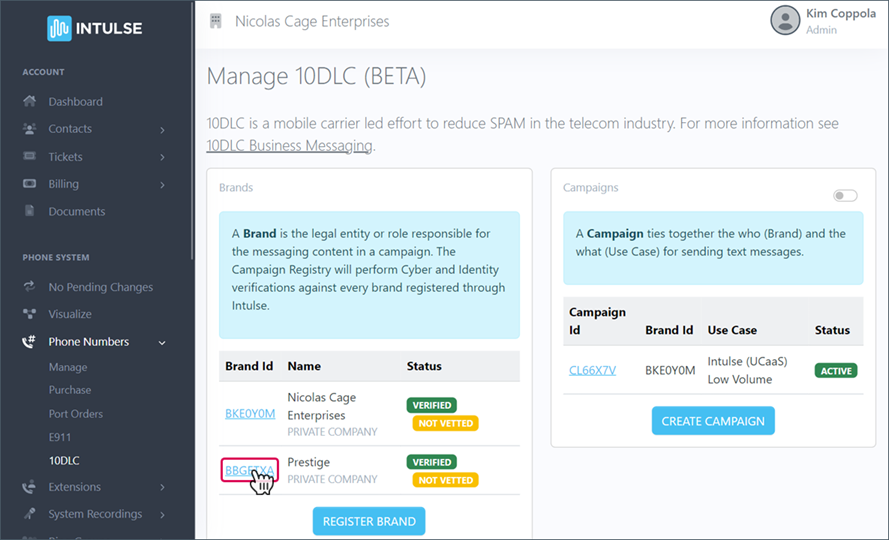Click the Contacts people icon
Image resolution: width=889 pixels, height=540 pixels.
click(x=29, y=129)
